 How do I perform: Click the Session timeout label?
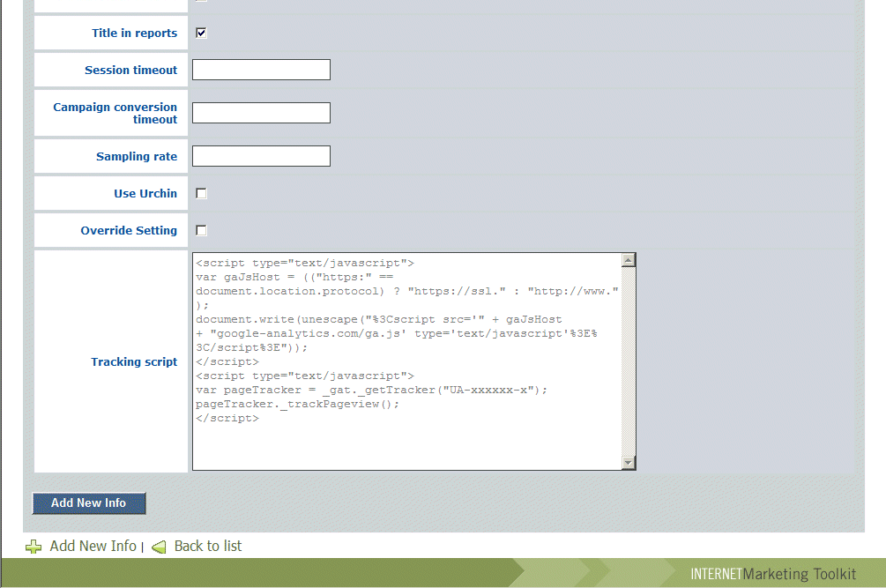[131, 70]
